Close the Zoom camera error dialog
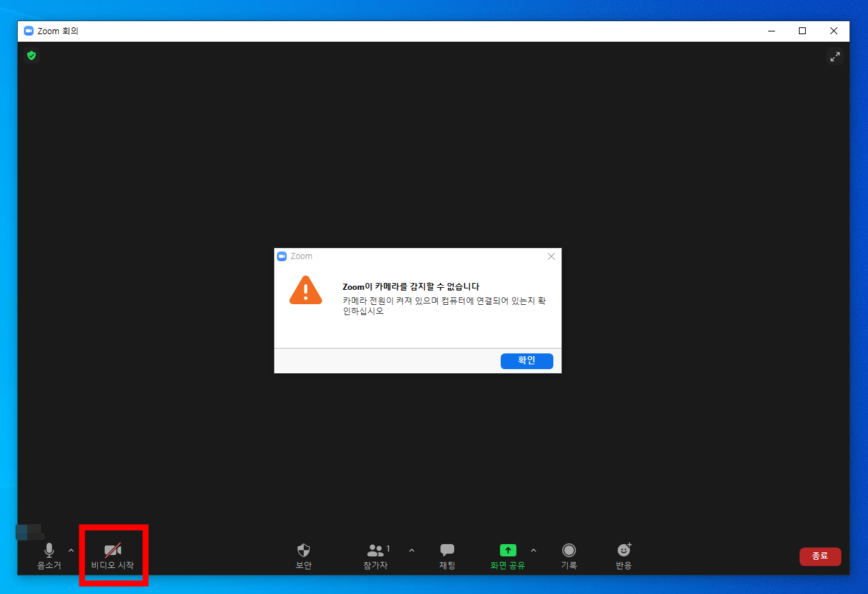 point(551,256)
